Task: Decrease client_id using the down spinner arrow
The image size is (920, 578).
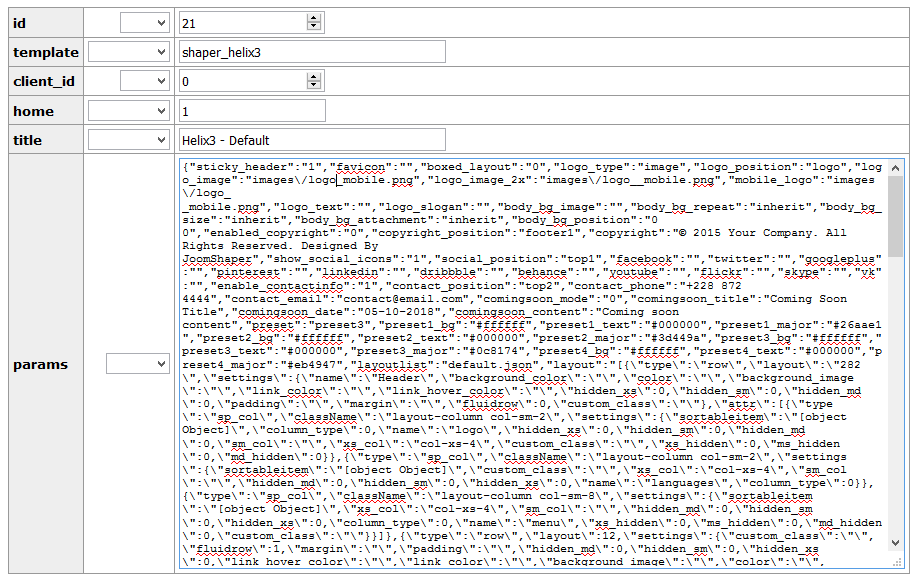Action: tap(314, 86)
